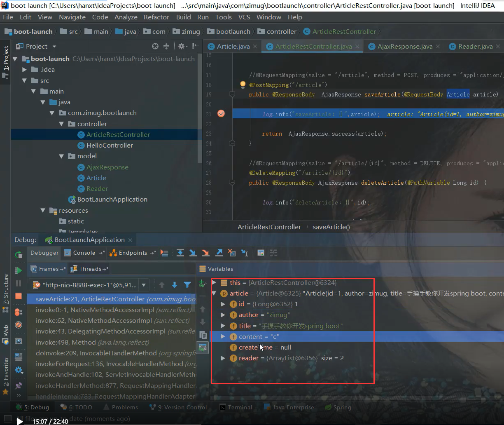Collapse the 'article' variable node
504x425 pixels.
214,294
